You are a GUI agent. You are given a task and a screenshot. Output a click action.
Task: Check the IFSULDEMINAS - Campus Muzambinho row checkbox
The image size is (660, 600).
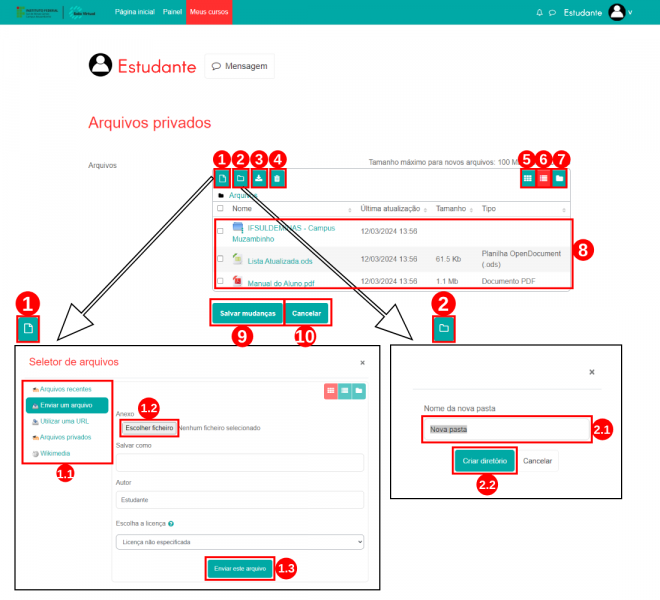tap(220, 231)
